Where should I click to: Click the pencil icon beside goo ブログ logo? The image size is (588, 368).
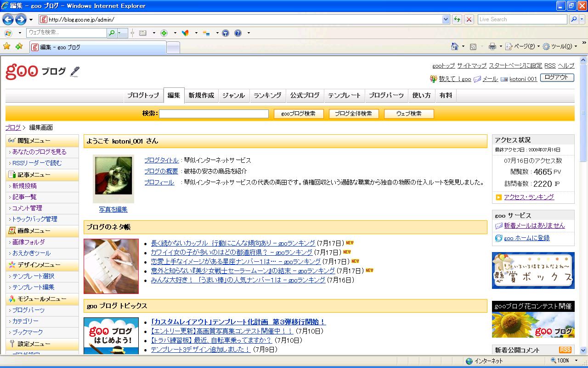point(75,71)
